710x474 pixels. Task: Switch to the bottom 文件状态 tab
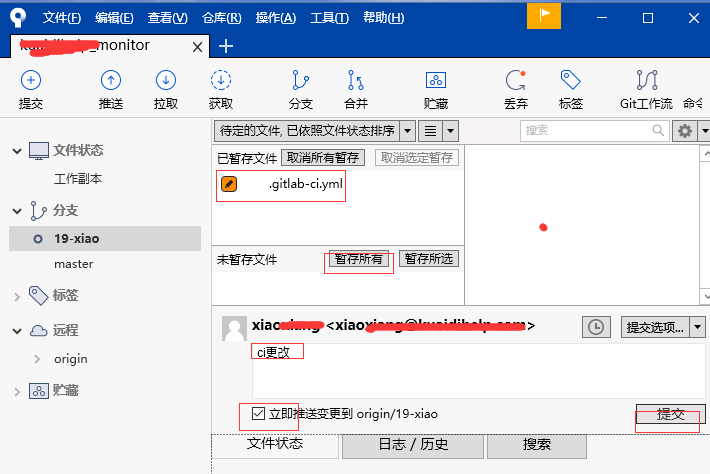point(275,444)
